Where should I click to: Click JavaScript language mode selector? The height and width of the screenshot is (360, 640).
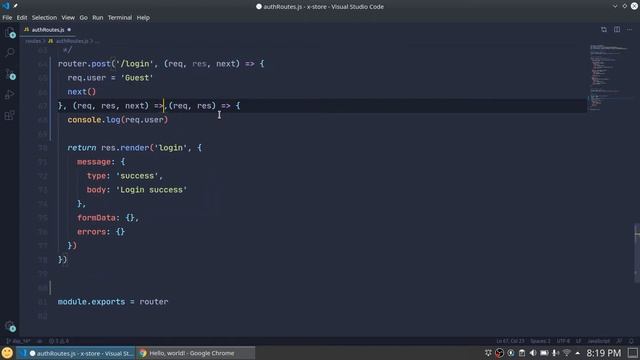pyautogui.click(x=598, y=341)
